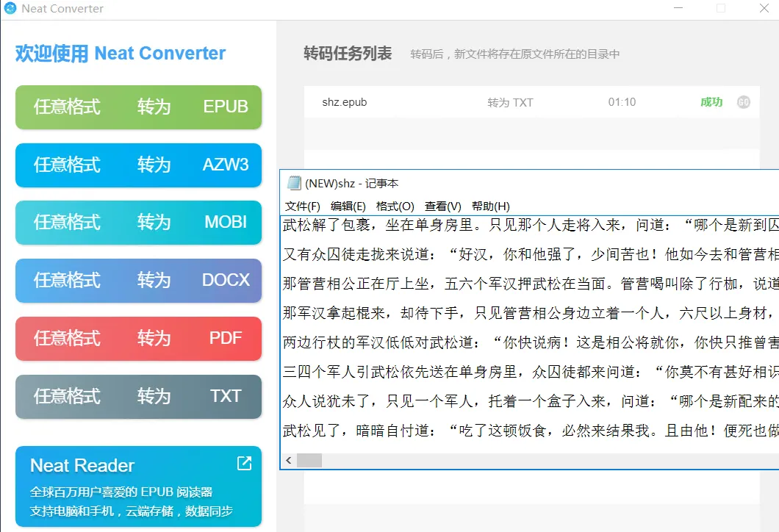Screen dimensions: 779x532
Task: Open Notepad 文件(F) menu
Action: pyautogui.click(x=303, y=206)
